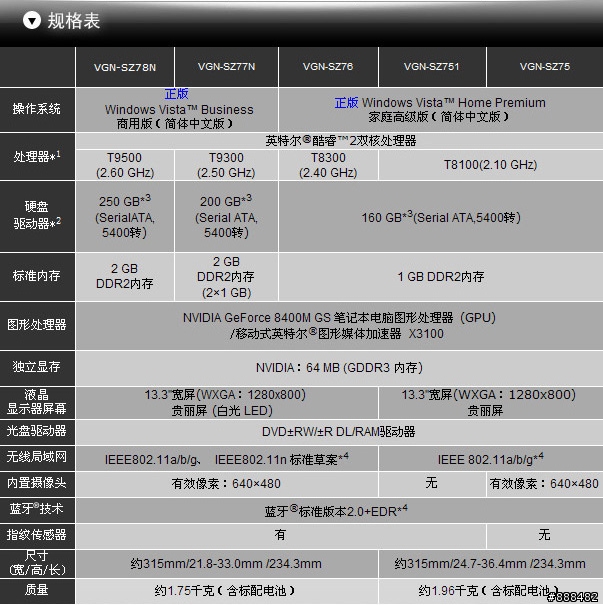Click 有效像素:640×480 cell in the VGN-SZ75 column
This screenshot has width=603, height=605.
[x=545, y=484]
